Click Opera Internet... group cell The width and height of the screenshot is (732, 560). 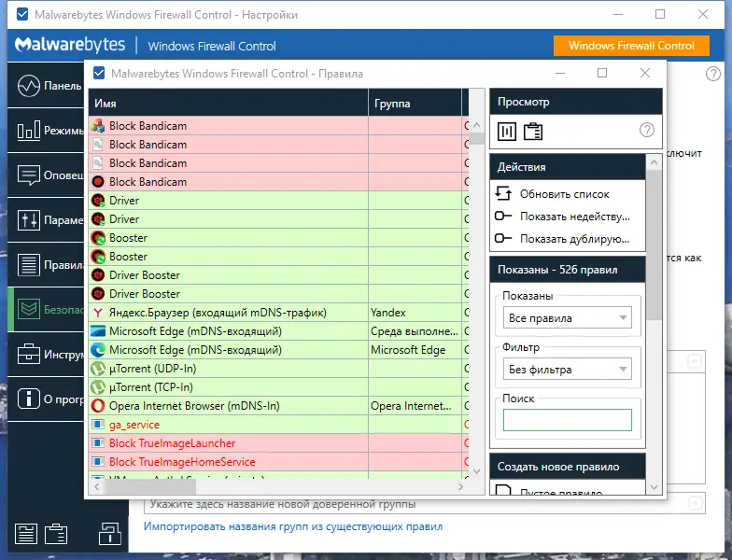[415, 406]
